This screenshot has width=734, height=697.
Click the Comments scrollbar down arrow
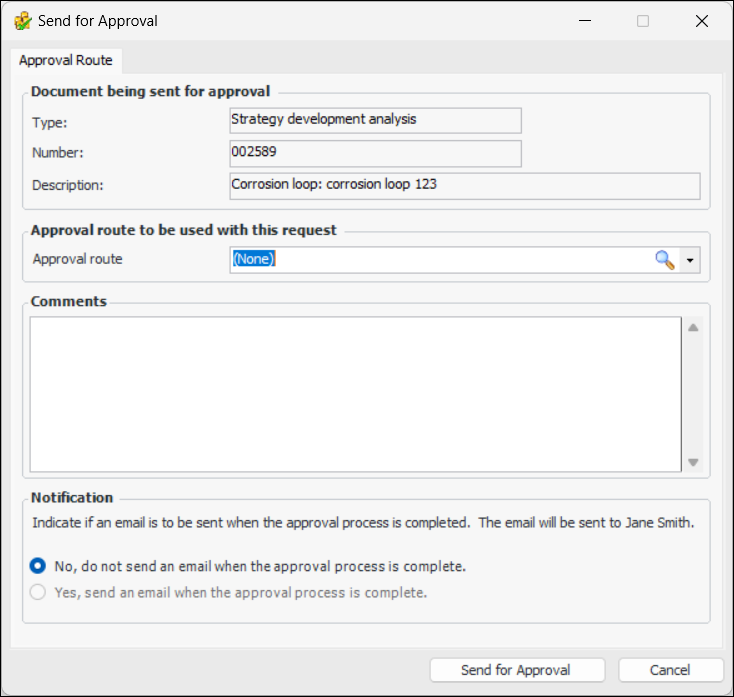pos(692,462)
